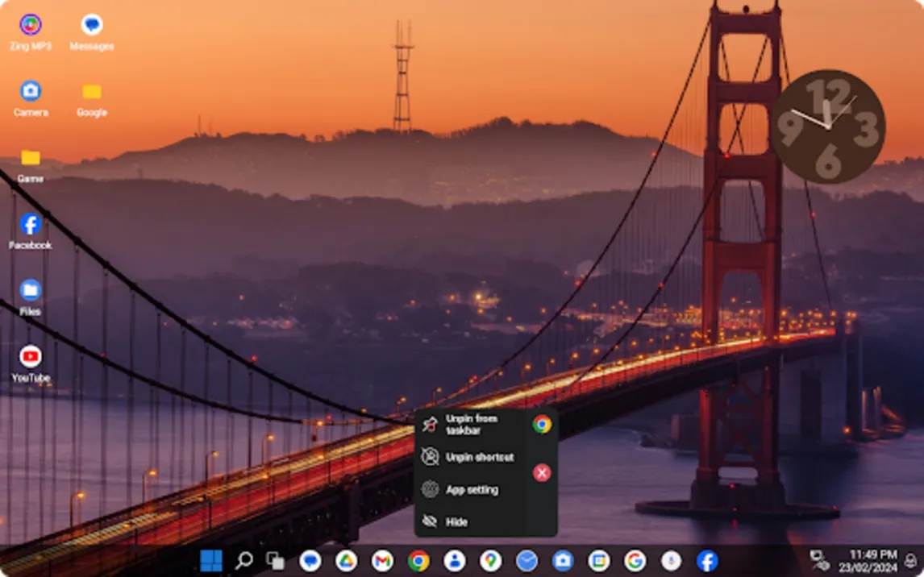The height and width of the screenshot is (577, 924).
Task: Open Google Maps from the taskbar
Action: (x=490, y=561)
